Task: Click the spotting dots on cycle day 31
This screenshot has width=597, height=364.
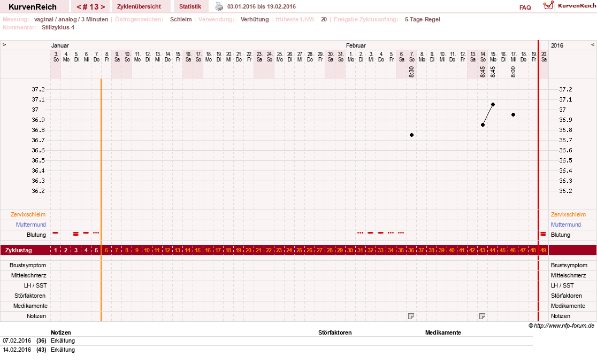Action: 360,233
